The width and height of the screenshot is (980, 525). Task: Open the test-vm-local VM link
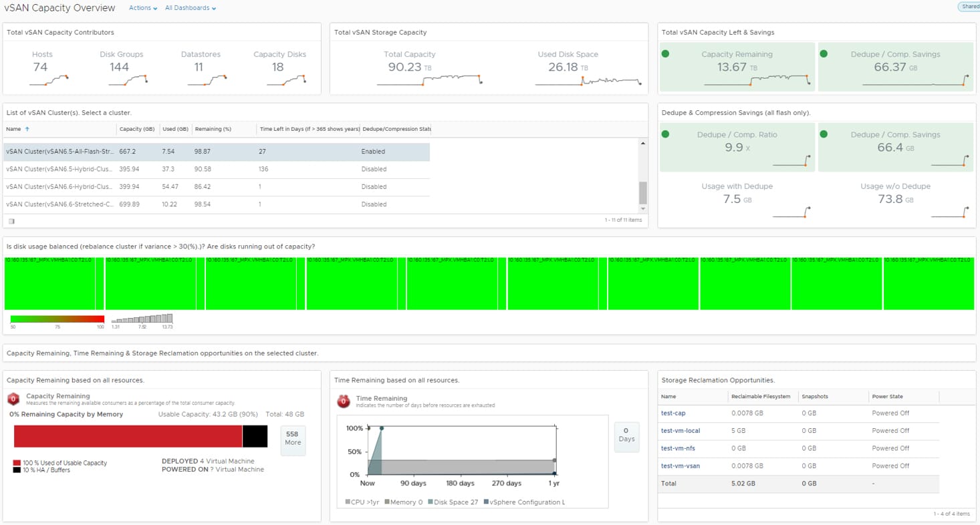point(681,431)
